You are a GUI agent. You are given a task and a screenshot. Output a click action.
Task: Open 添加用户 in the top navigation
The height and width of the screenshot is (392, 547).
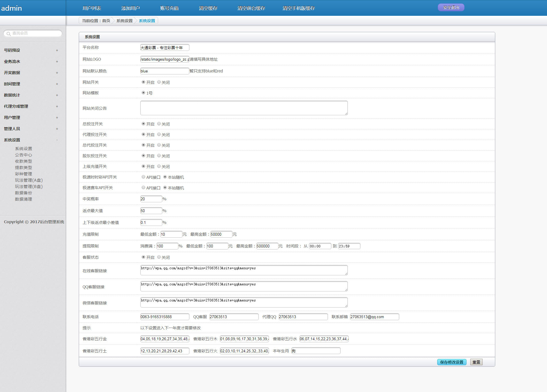click(x=130, y=8)
